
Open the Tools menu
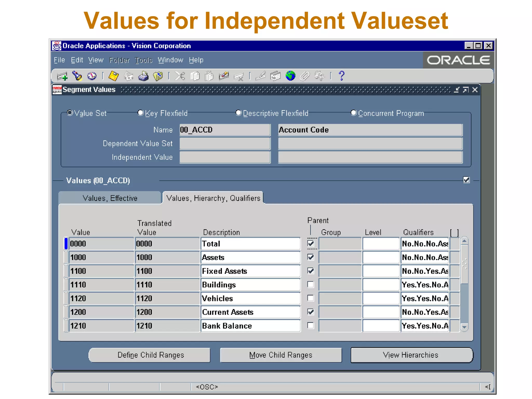[144, 60]
